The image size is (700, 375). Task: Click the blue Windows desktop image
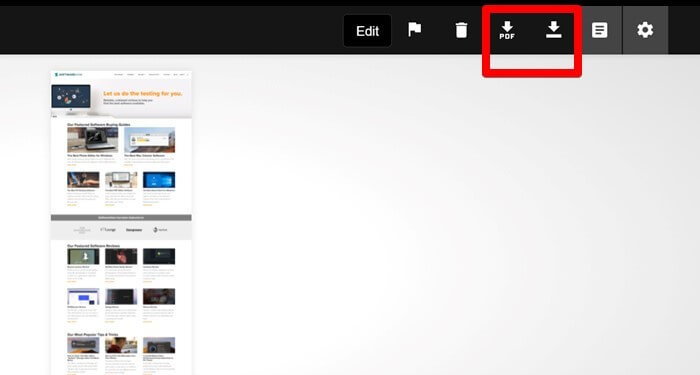coord(159,180)
